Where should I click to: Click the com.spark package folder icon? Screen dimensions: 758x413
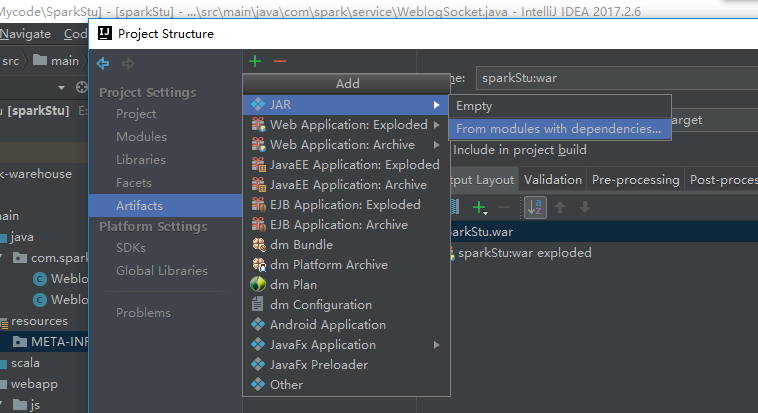[x=20, y=258]
